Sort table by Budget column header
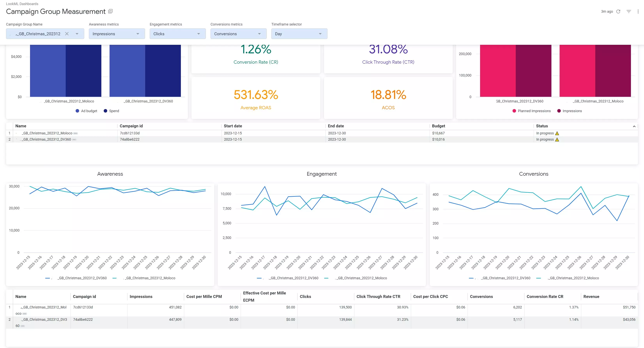The height and width of the screenshot is (348, 644). [439, 126]
